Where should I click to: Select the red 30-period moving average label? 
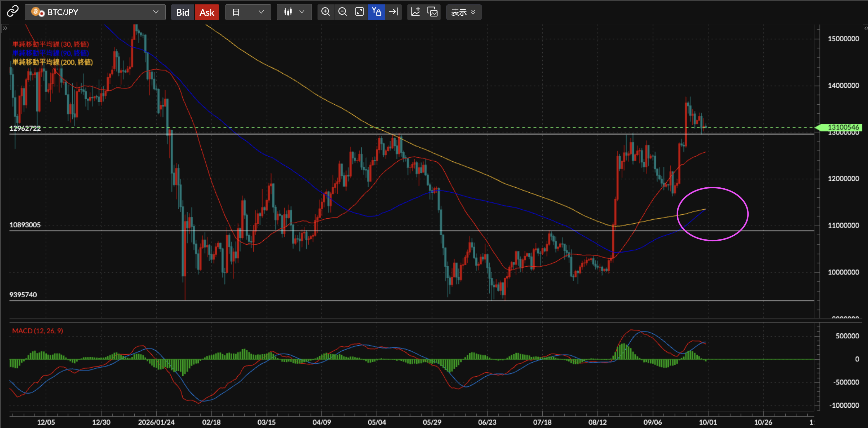[x=50, y=44]
